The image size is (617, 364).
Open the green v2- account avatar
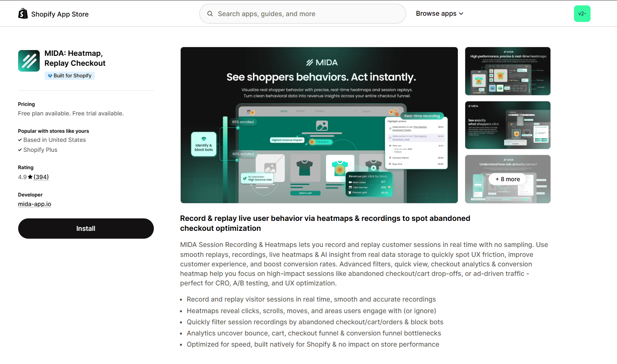[x=582, y=14]
